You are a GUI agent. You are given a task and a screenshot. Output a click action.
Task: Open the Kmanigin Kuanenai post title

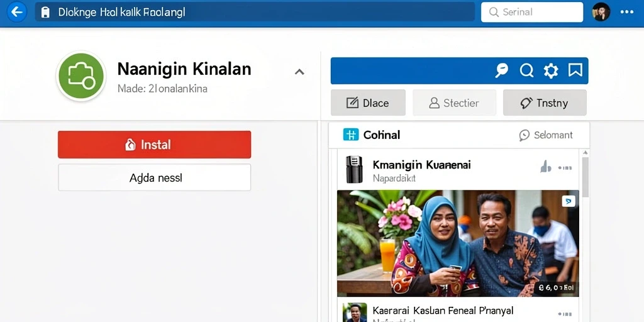point(421,165)
